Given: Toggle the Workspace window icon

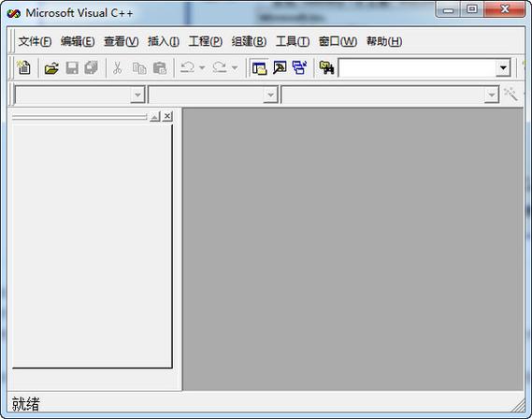Looking at the screenshot, I should click(x=260, y=68).
